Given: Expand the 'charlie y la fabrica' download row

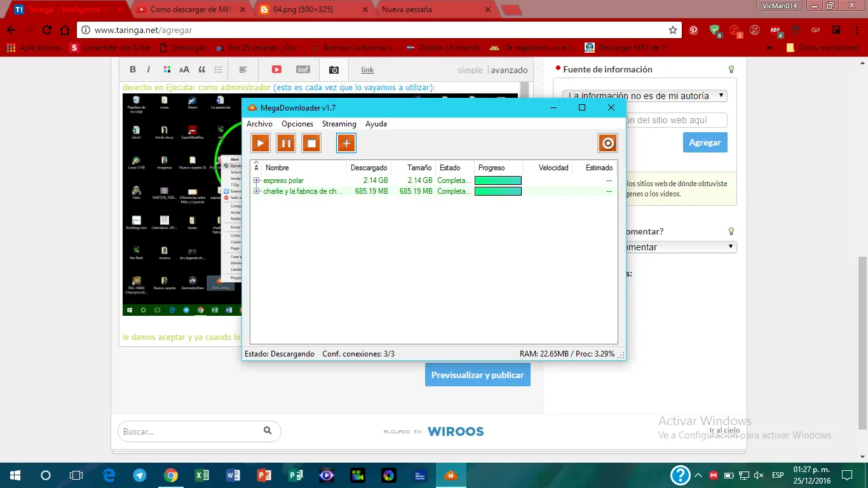Looking at the screenshot, I should [x=257, y=191].
